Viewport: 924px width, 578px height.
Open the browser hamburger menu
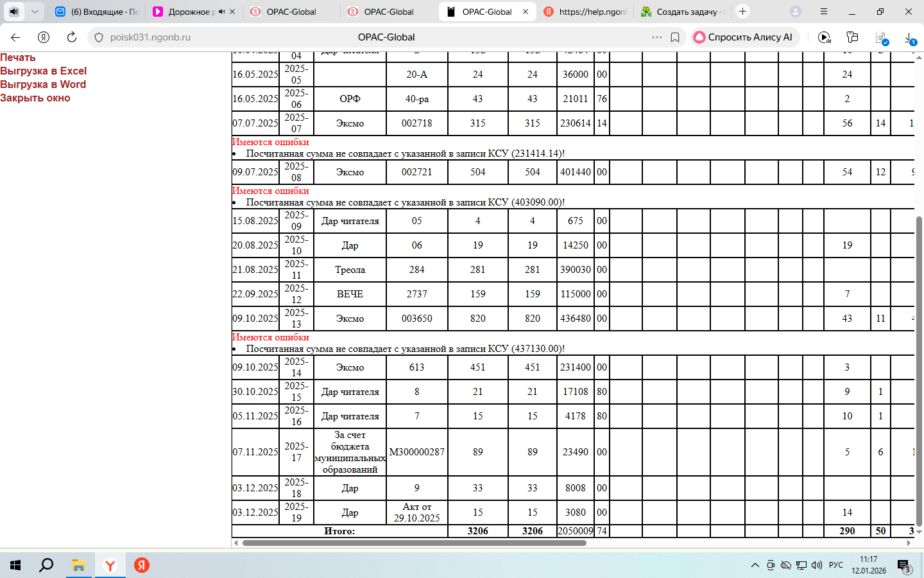point(824,12)
